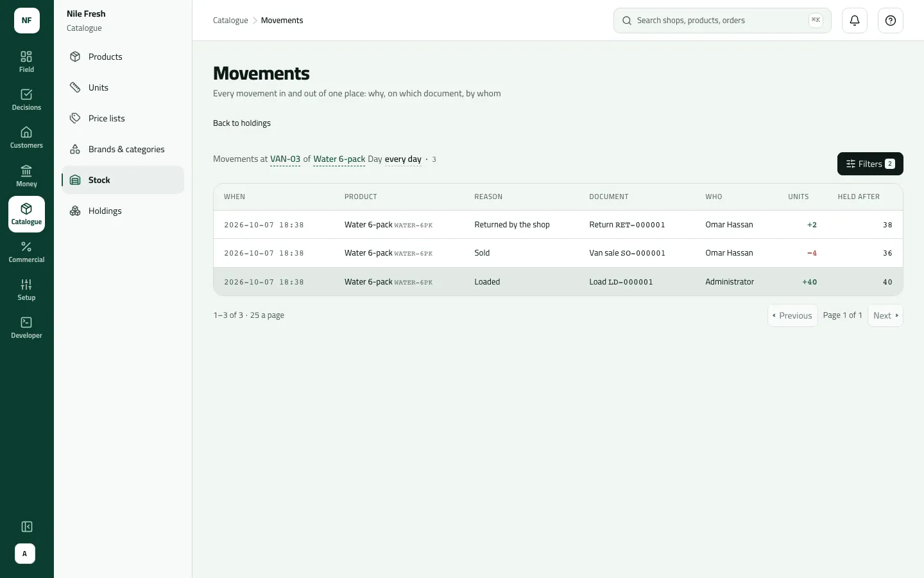Open document Van sale SO-000001
Image resolution: width=924 pixels, height=578 pixels.
(x=627, y=253)
